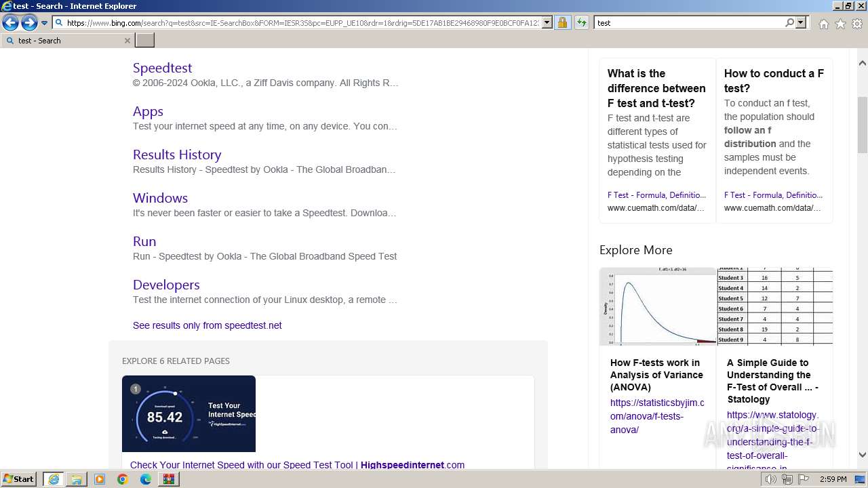Image resolution: width=868 pixels, height=488 pixels.
Task: Click the '© 2006-2024 Ookla, LLC.' description text
Action: click(266, 83)
